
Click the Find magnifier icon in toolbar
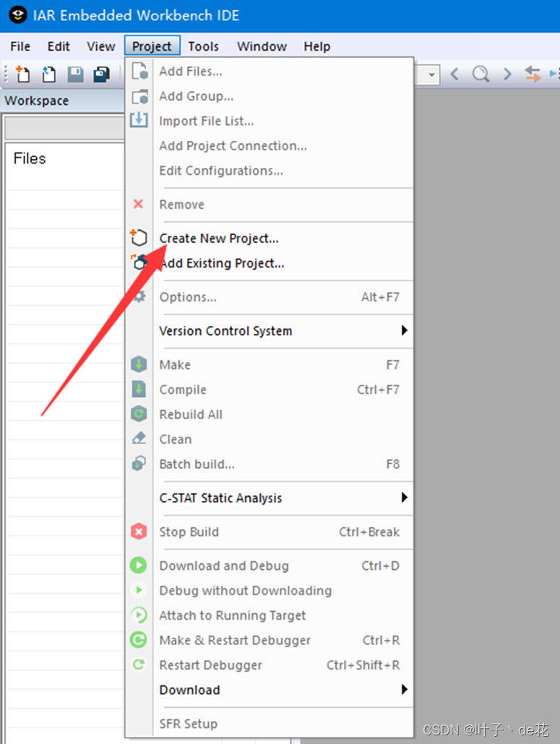tap(481, 74)
